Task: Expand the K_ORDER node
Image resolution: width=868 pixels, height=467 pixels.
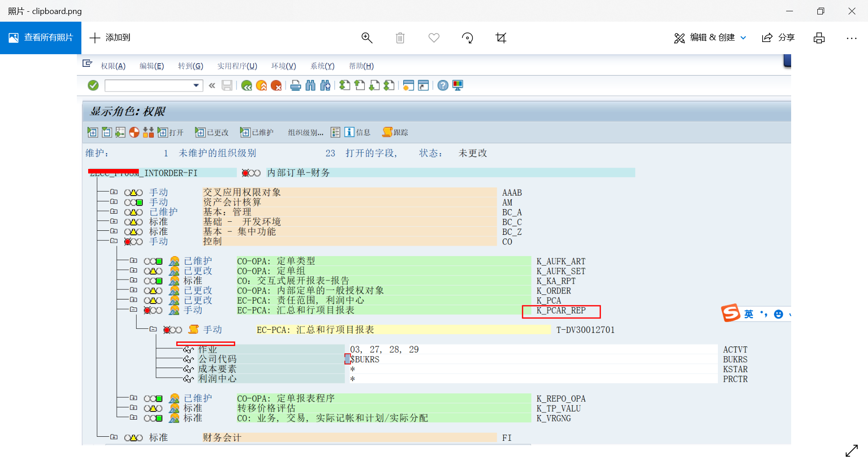Action: 133,290
